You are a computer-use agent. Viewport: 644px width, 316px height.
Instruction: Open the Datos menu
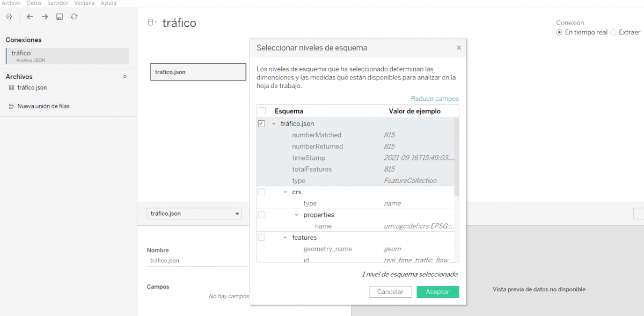[34, 3]
